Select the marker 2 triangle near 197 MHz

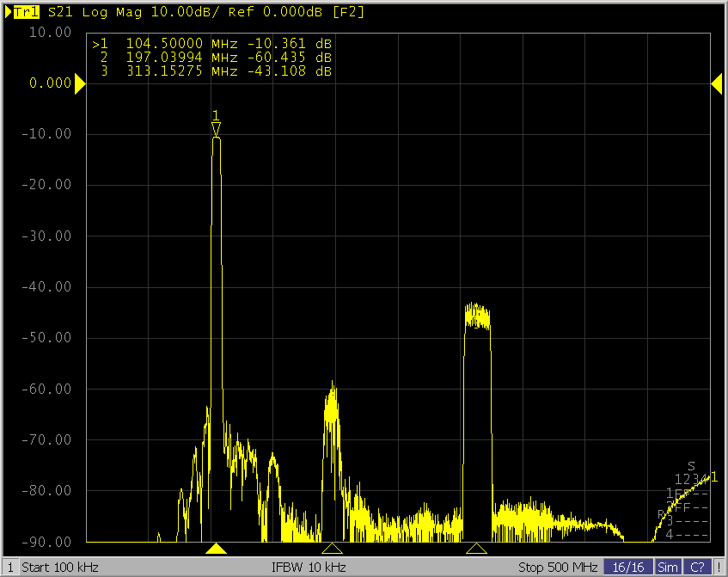pyautogui.click(x=332, y=548)
